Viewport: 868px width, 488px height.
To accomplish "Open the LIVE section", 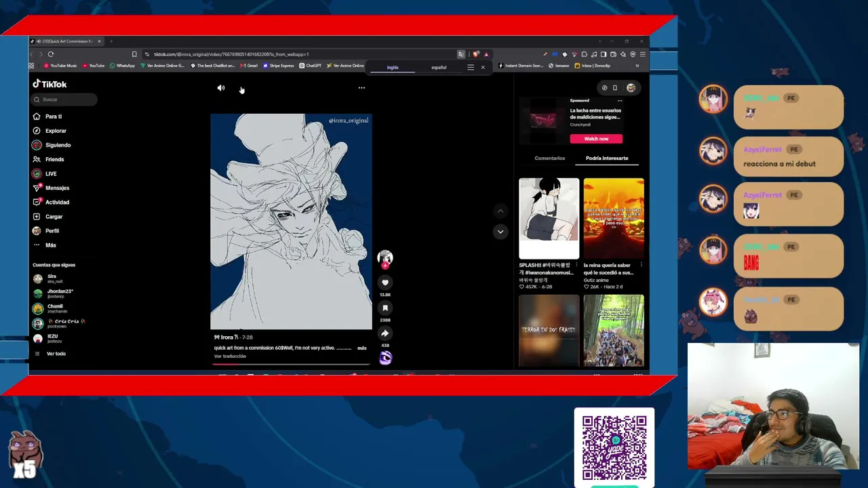I will 45,174.
